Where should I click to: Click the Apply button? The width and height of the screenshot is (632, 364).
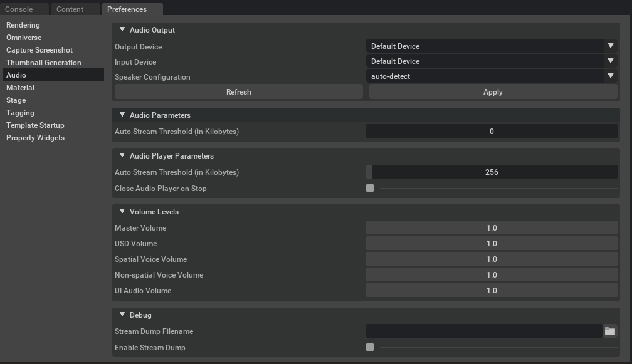(492, 91)
